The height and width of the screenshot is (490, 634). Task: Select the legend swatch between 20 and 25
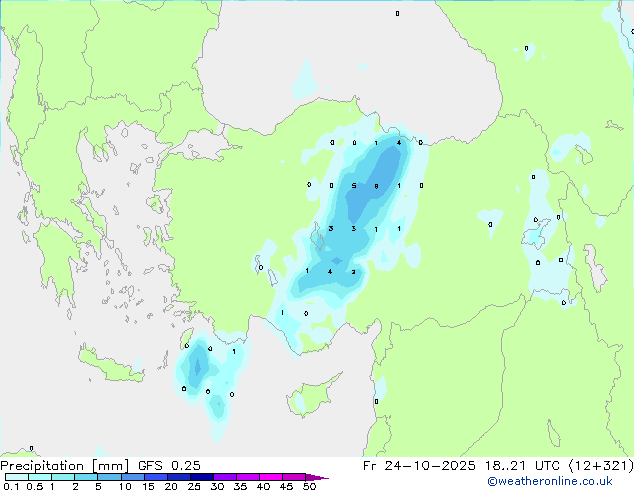pyautogui.click(x=178, y=477)
